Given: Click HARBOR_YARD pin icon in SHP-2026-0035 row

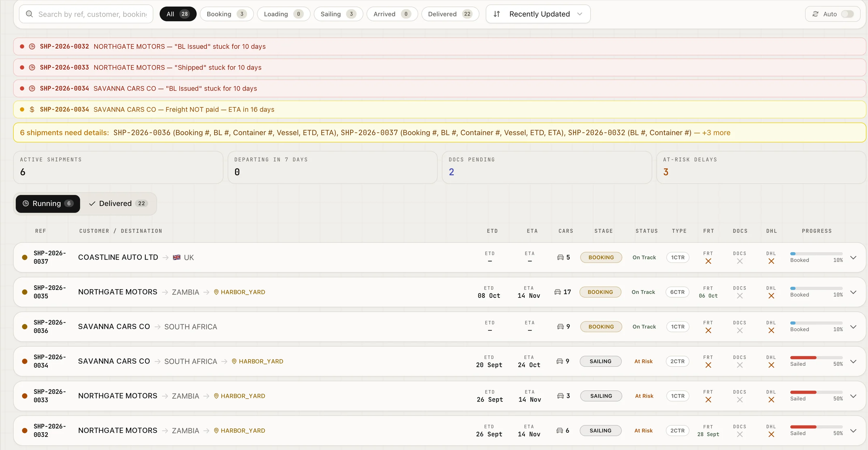Looking at the screenshot, I should 216,292.
